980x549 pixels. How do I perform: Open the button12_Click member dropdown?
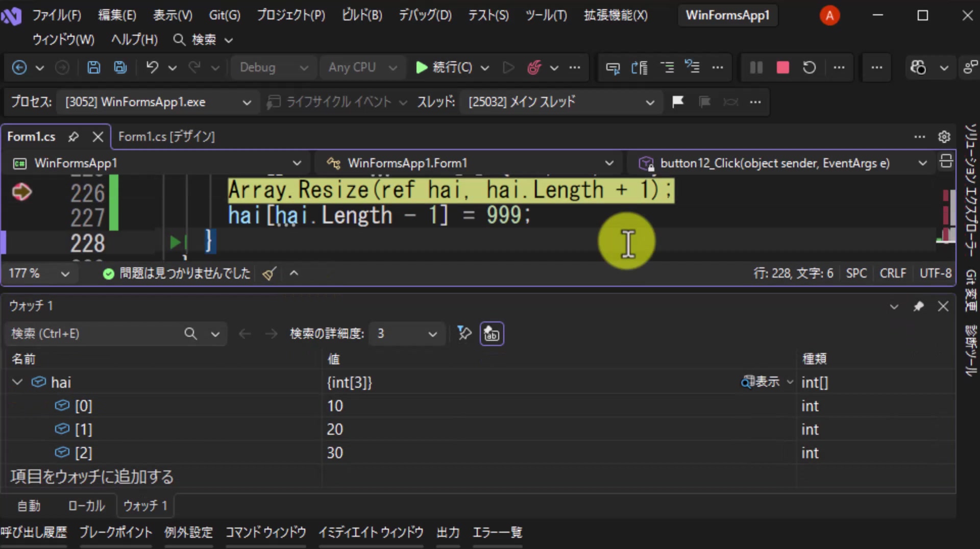[x=782, y=163]
